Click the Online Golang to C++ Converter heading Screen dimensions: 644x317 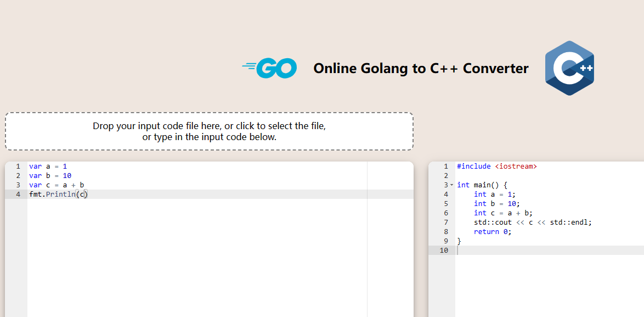pyautogui.click(x=421, y=68)
